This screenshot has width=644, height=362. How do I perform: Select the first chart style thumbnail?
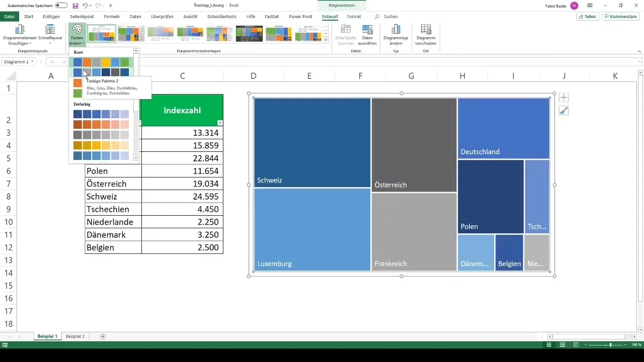tap(102, 34)
